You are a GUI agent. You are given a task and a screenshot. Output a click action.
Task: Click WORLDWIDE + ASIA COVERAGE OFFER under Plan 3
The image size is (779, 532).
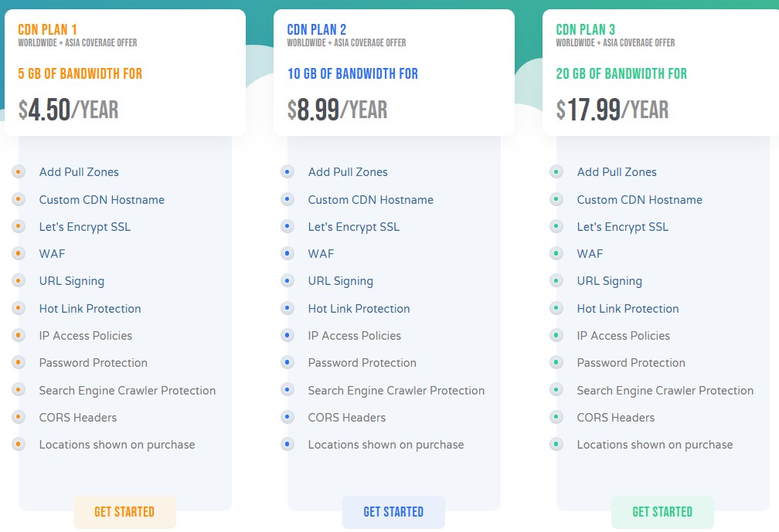[616, 44]
